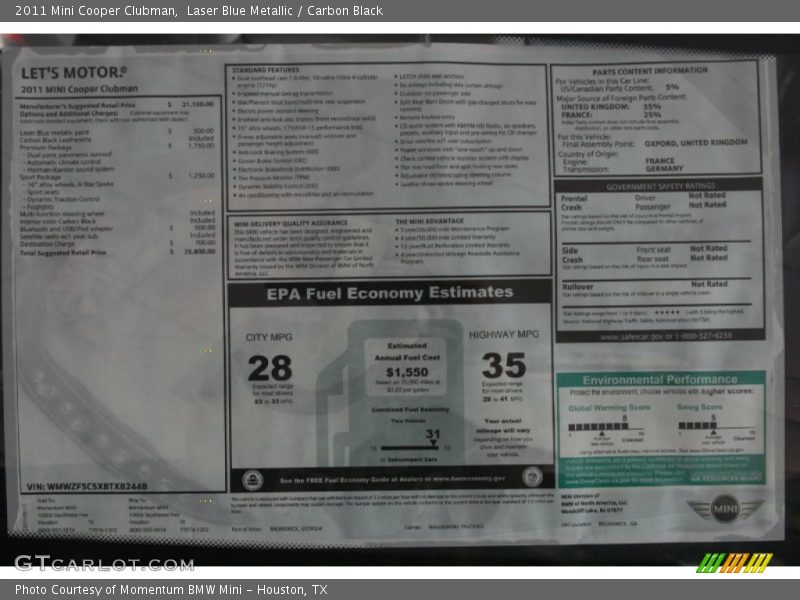Click the 'Environmental Performance' header
800x600 pixels.
[x=660, y=380]
